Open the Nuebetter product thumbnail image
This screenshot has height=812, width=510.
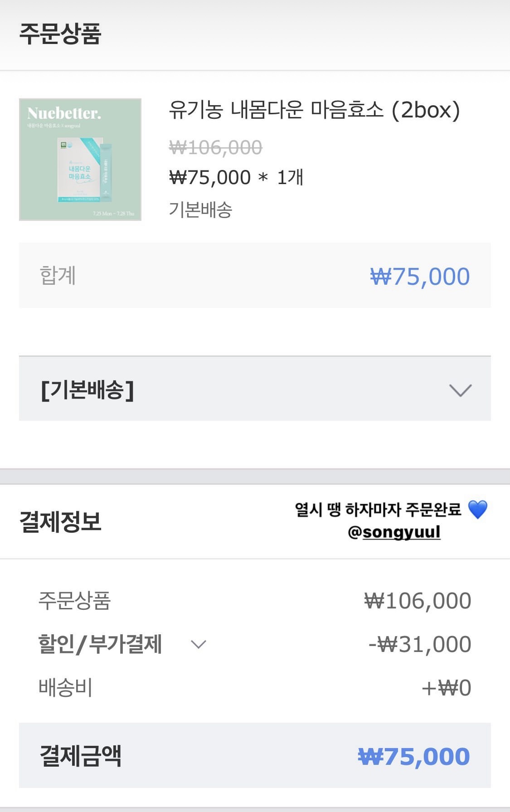click(x=80, y=160)
